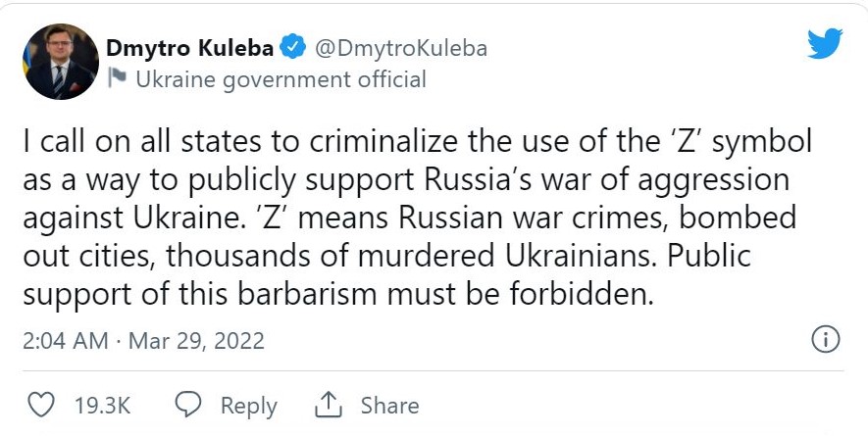Click the heart like icon
The width and height of the screenshot is (868, 436).
40,405
